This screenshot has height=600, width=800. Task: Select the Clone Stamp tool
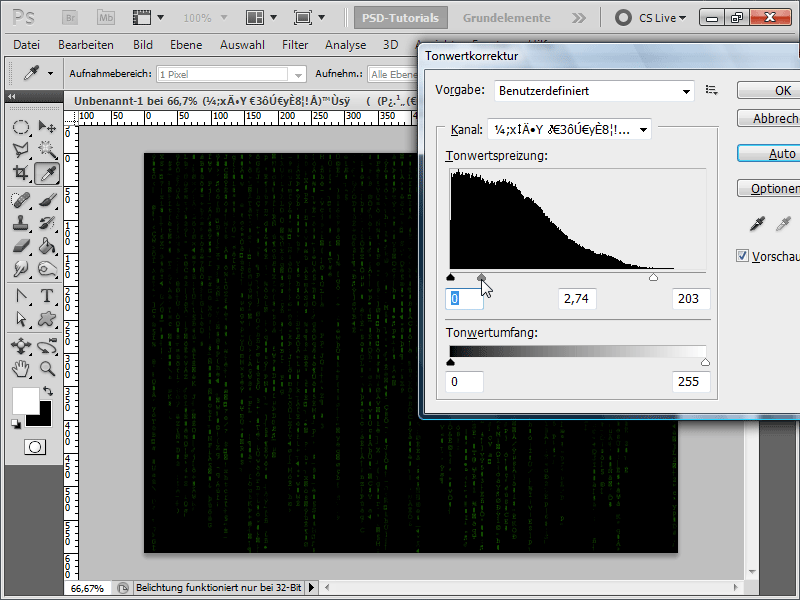pos(20,223)
